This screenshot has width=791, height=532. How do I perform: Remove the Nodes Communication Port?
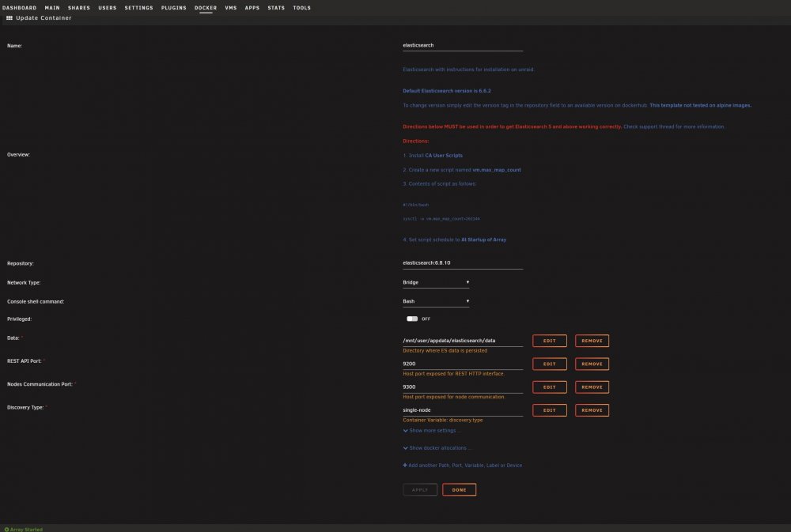pyautogui.click(x=592, y=387)
